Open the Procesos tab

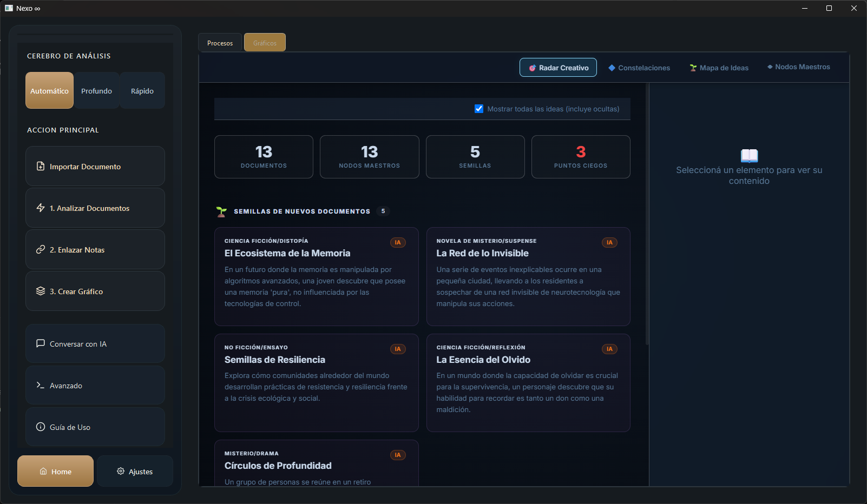(220, 43)
